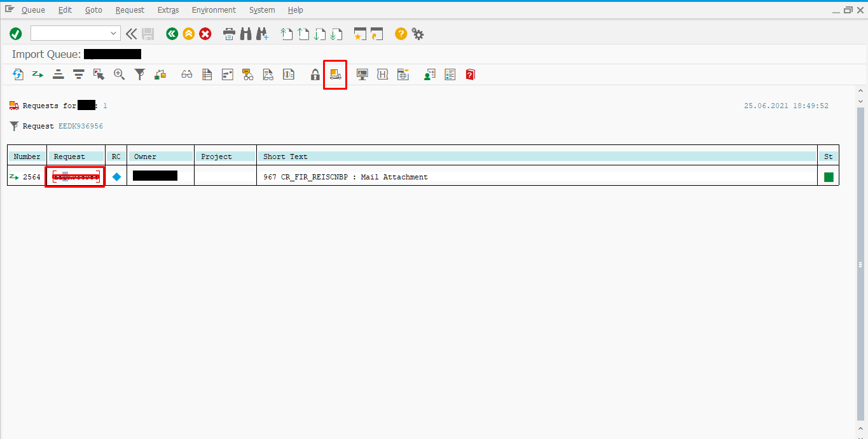The width and height of the screenshot is (868, 439).
Task: Click request link EEDK936956
Action: [x=81, y=126]
